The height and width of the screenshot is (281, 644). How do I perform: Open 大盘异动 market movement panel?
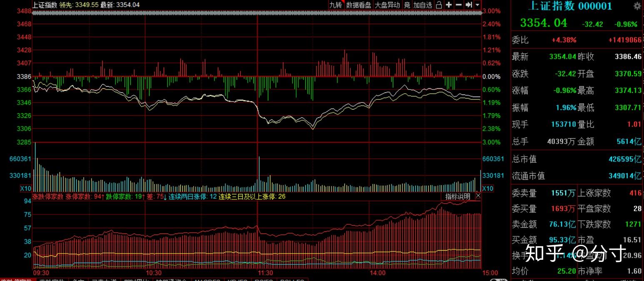[387, 5]
